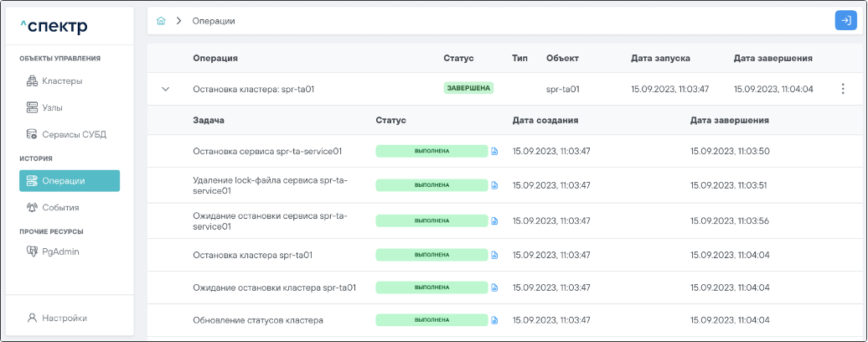The image size is (868, 342).
Task: Click the Спектр logo
Action: pos(54,28)
